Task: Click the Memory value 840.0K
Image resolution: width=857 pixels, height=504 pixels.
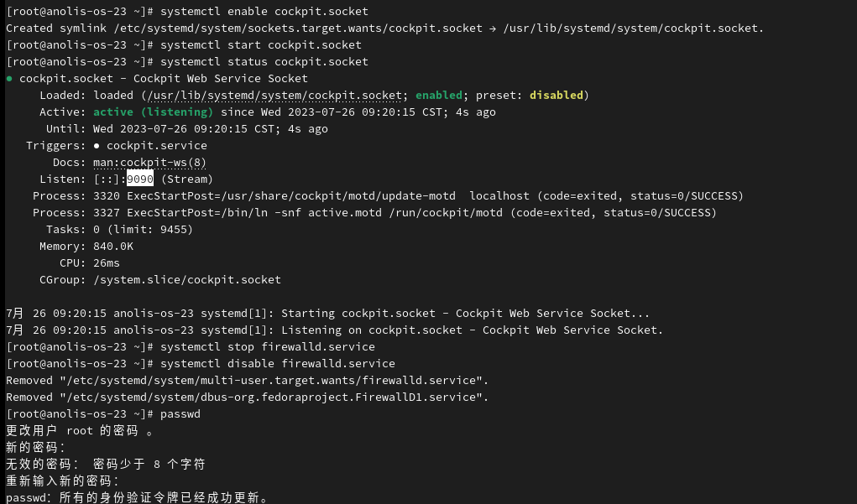Action: tap(113, 247)
